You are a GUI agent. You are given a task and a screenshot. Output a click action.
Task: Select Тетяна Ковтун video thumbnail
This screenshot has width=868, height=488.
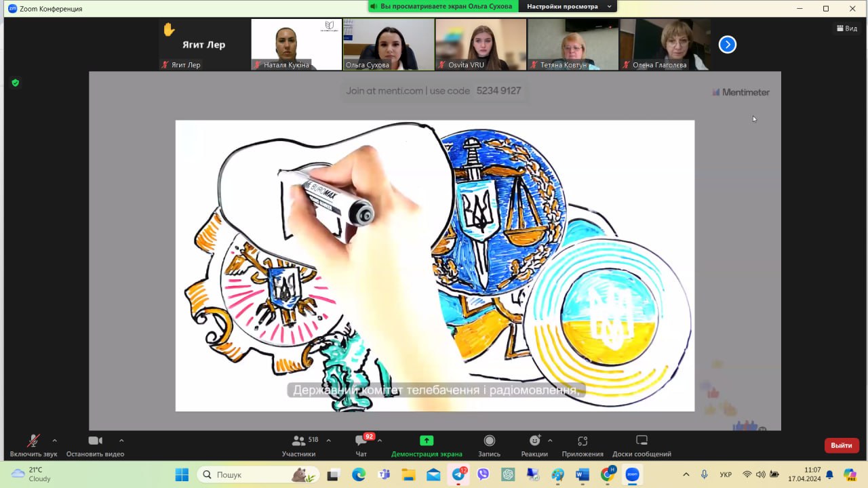click(573, 44)
